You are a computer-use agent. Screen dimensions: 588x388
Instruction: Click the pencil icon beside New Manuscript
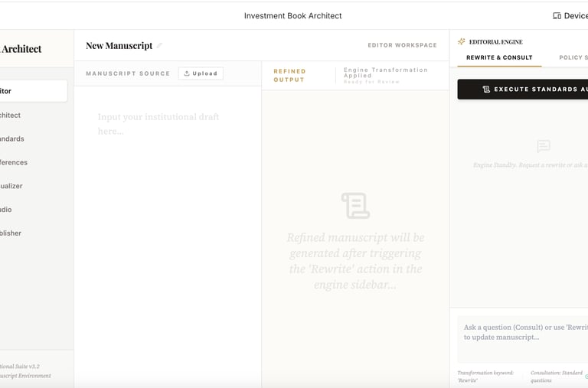point(159,45)
